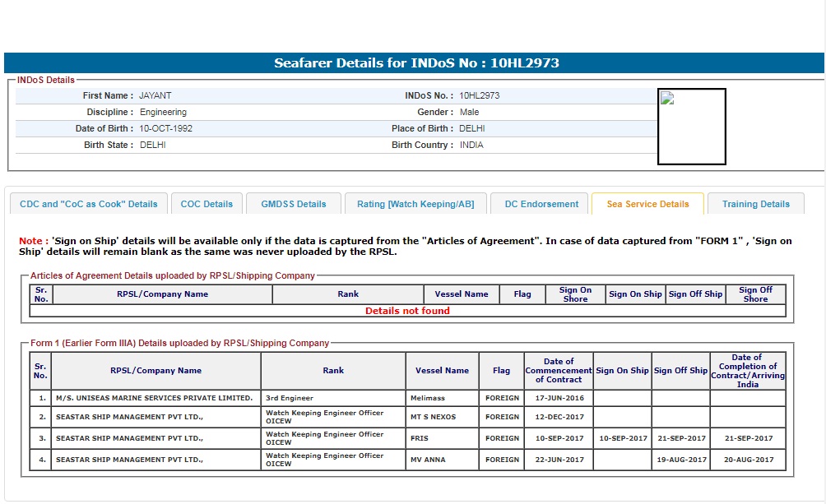Click the broken seafarer photo image
This screenshot has width=826, height=504.
click(691, 126)
